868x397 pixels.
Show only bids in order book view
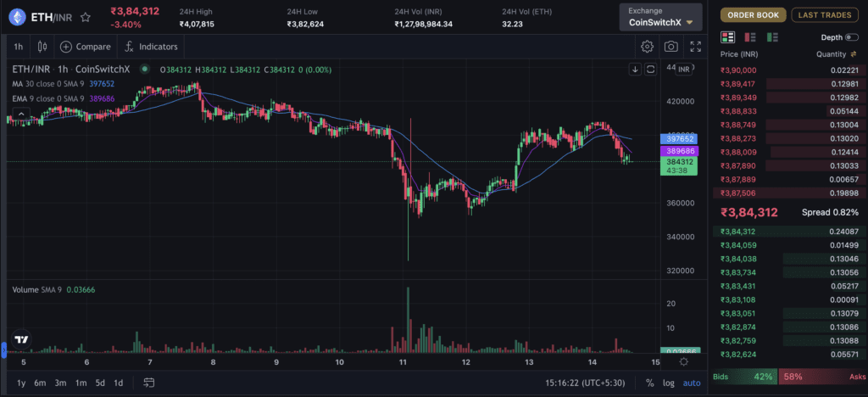click(x=771, y=37)
